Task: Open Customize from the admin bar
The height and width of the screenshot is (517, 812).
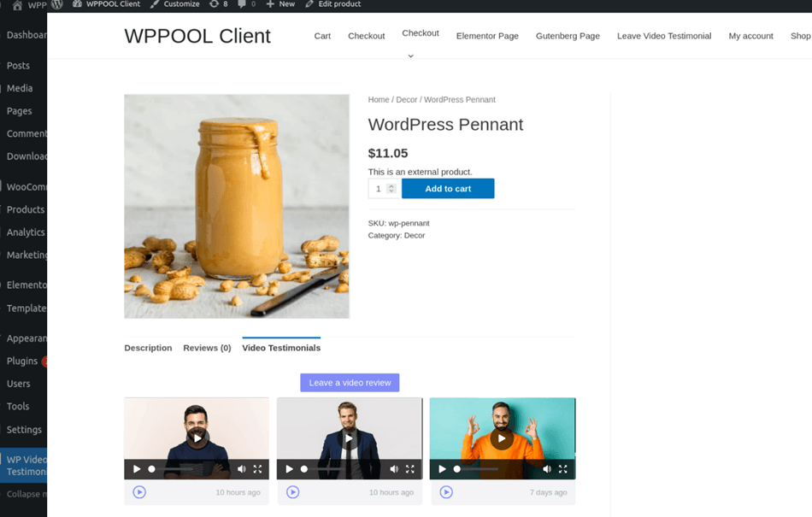Action: [x=175, y=4]
